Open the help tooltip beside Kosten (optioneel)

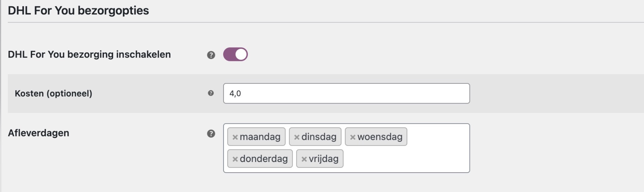click(211, 93)
